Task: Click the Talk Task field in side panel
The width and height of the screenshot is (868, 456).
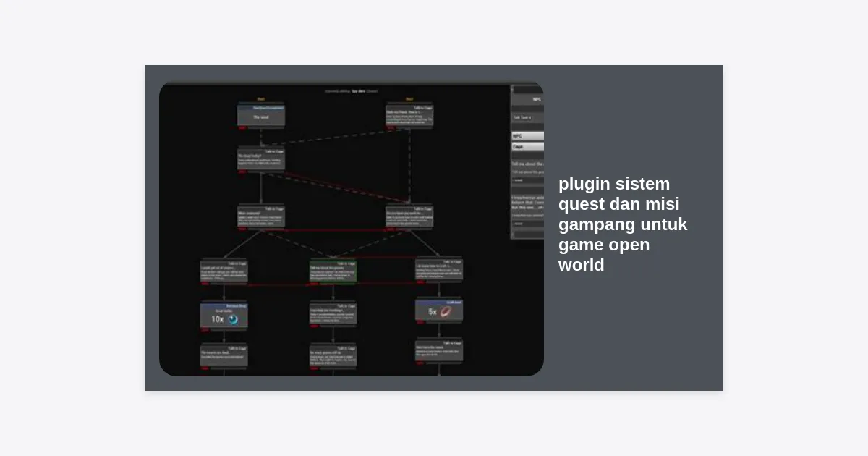Action: point(528,117)
